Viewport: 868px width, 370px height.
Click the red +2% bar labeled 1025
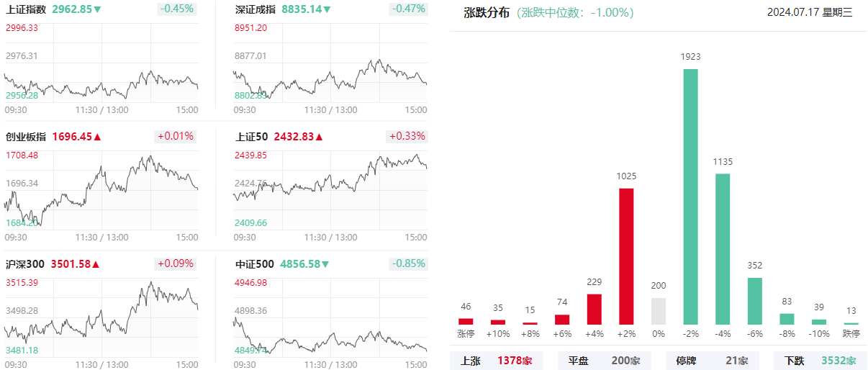click(x=626, y=256)
